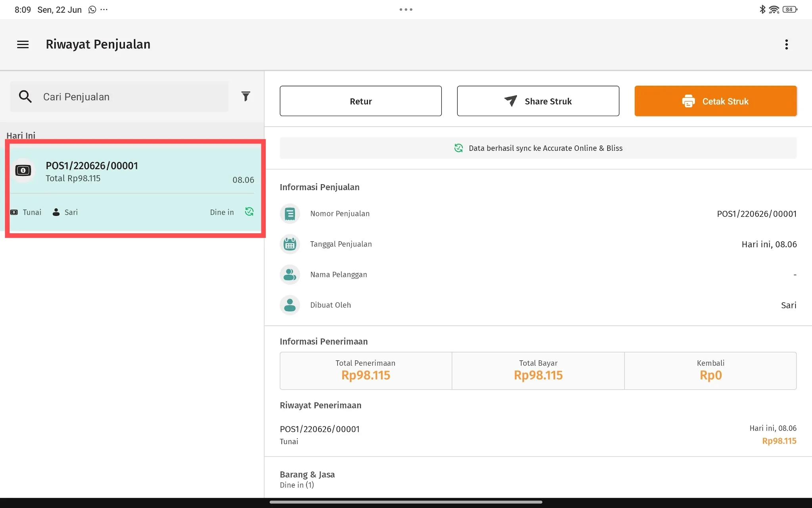Open the sales filter funnel icon
The image size is (812, 508).
245,96
